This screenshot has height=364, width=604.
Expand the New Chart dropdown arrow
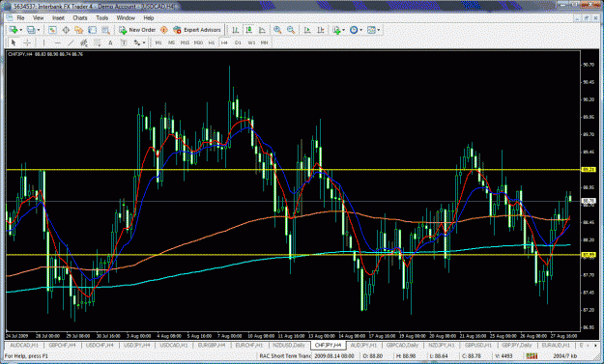click(x=21, y=30)
